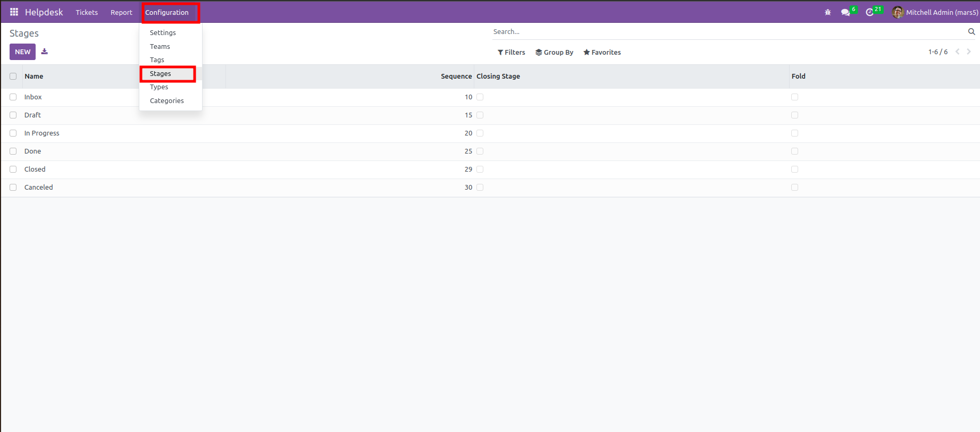Viewport: 980px width, 432px height.
Task: Select the In Progress row checkbox
Action: pyautogui.click(x=13, y=133)
